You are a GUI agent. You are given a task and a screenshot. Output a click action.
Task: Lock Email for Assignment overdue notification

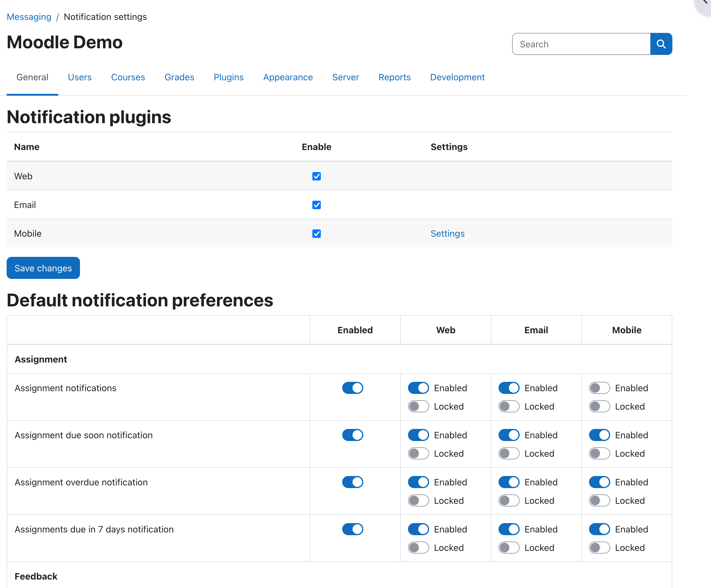tap(509, 500)
